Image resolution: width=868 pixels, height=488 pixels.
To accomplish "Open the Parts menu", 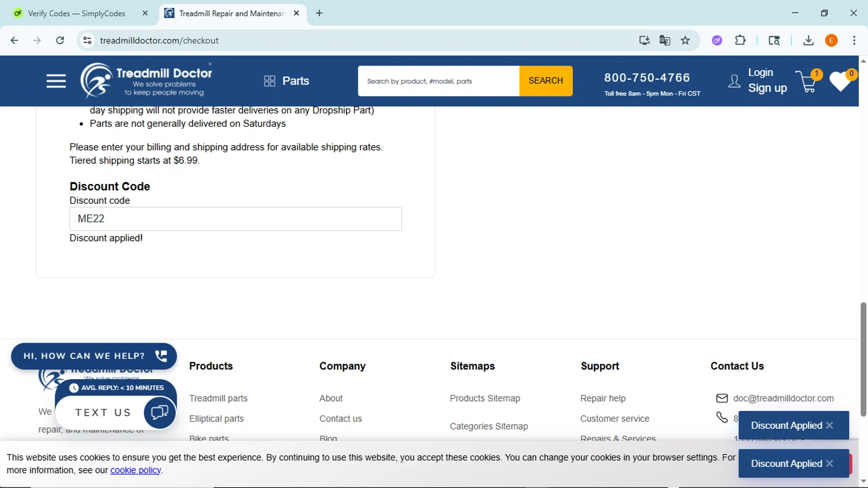I will (x=286, y=81).
